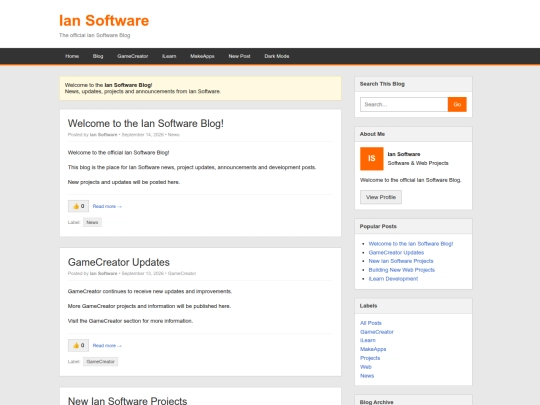Viewport: 540px width, 405px height.
Task: Open popular post GameCreator Updates
Action: point(396,252)
